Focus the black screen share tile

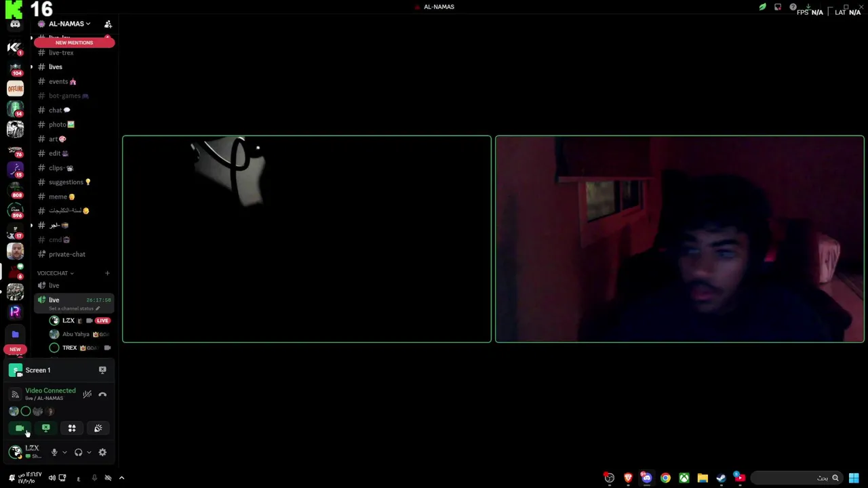tap(307, 239)
